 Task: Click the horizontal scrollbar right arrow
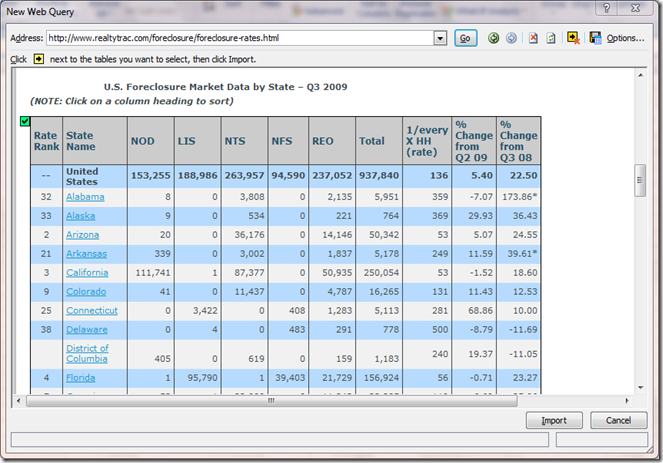pyautogui.click(x=627, y=400)
